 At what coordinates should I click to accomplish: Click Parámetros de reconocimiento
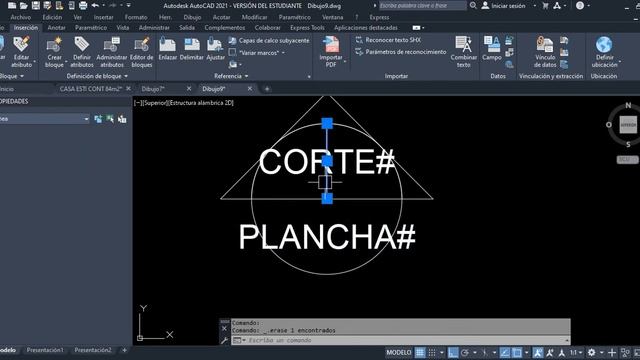point(400,52)
